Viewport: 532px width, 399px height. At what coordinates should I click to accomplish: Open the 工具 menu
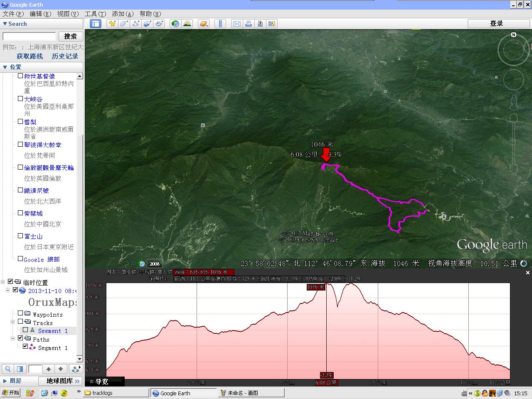[x=95, y=14]
